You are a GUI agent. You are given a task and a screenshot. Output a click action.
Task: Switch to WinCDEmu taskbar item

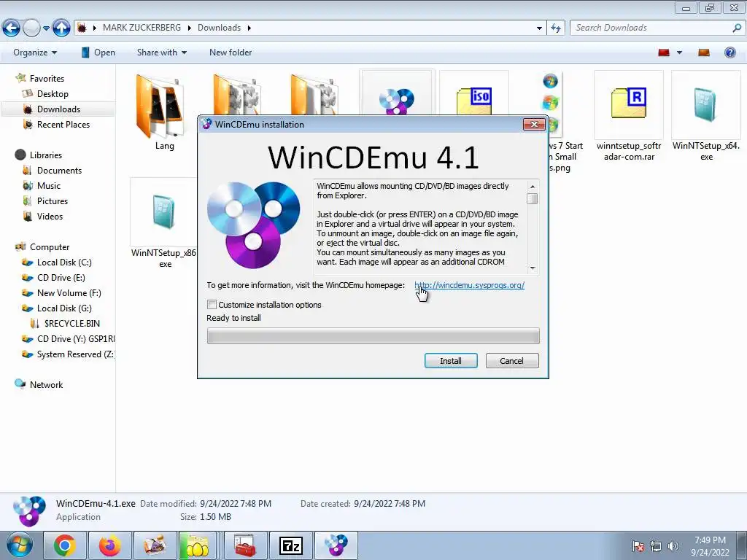336,545
